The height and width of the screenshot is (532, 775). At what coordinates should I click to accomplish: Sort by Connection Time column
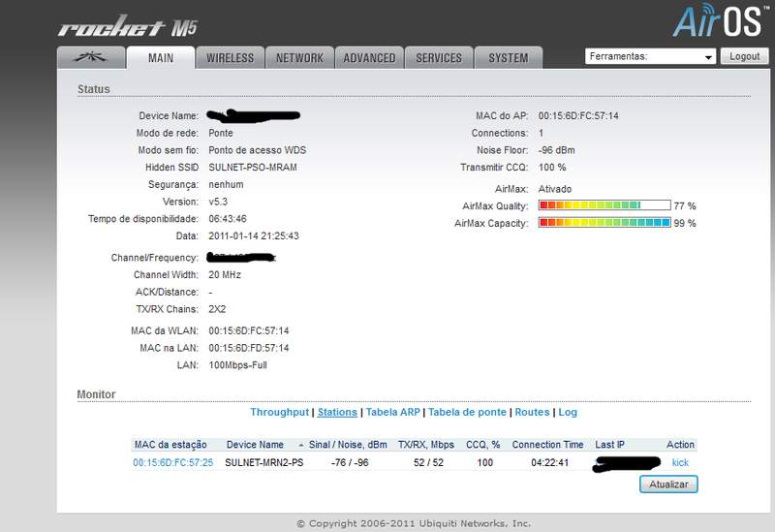click(547, 445)
